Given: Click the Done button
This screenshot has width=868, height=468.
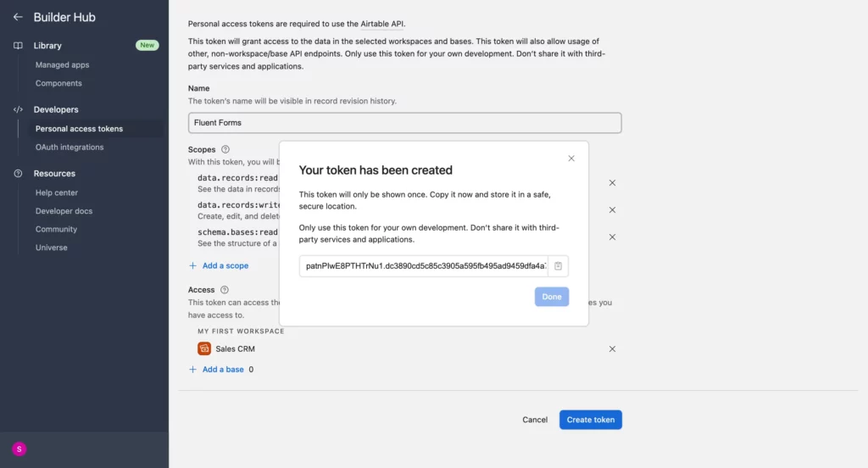Looking at the screenshot, I should coord(551,297).
